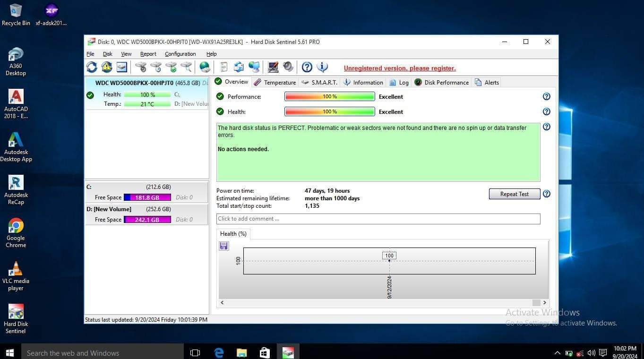Switch to the Temperature tab

[275, 82]
